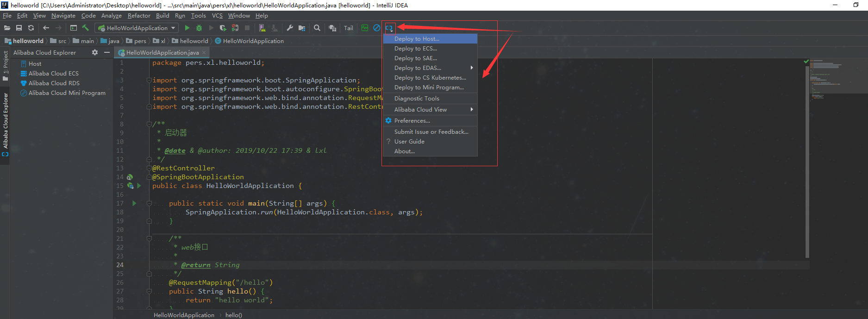
Task: Open Diagnostic Tools menu entry
Action: coord(430,98)
